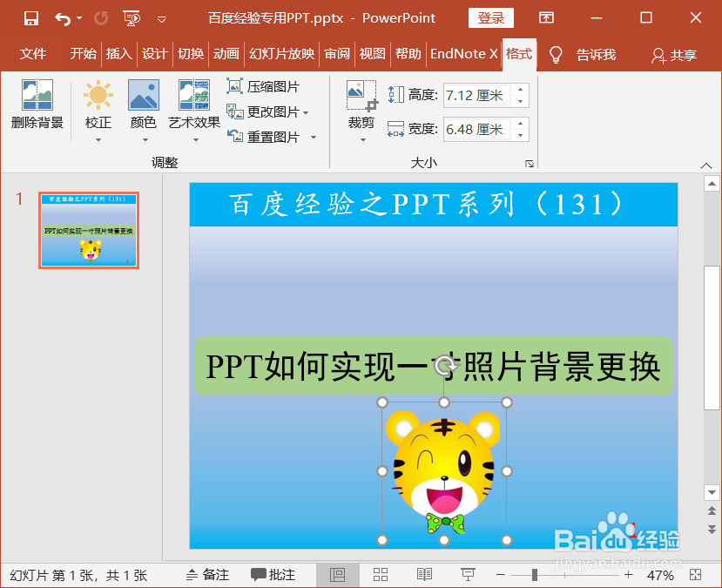Click the zoom slider handle
Screen dimensions: 722x588
[x=535, y=575]
